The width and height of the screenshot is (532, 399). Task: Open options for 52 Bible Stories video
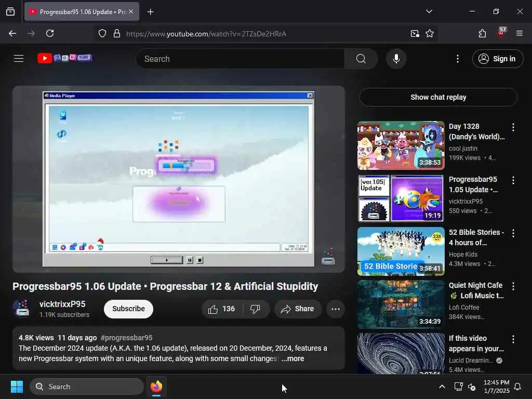click(x=513, y=233)
